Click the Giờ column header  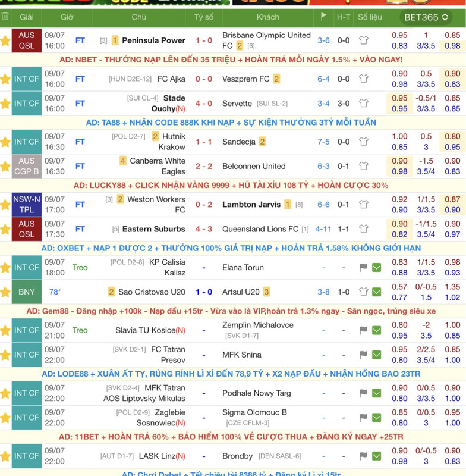[67, 17]
